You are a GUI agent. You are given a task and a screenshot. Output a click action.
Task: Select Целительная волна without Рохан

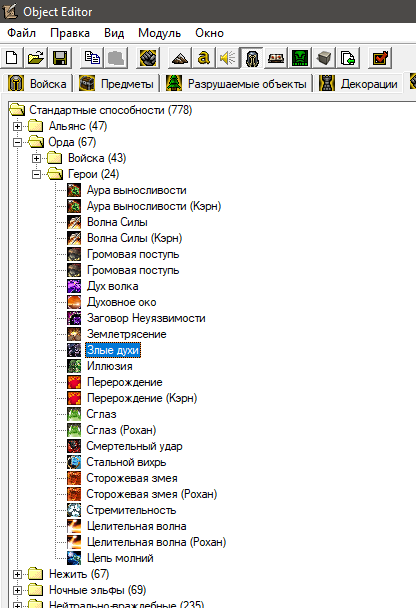tap(136, 526)
